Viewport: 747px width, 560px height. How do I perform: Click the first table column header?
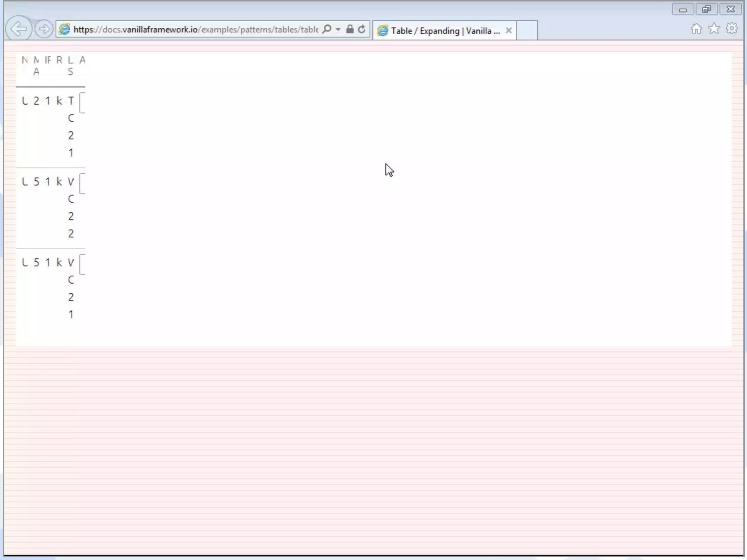25,60
